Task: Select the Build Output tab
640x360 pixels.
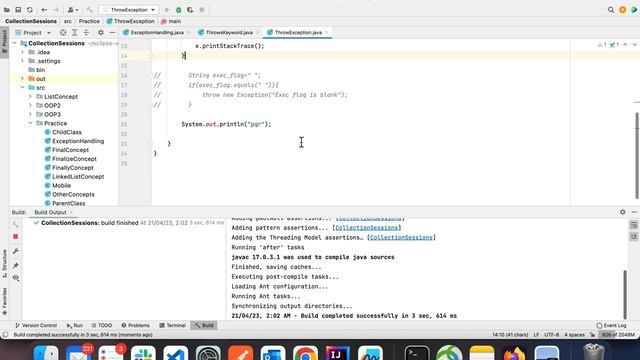Action: point(50,212)
